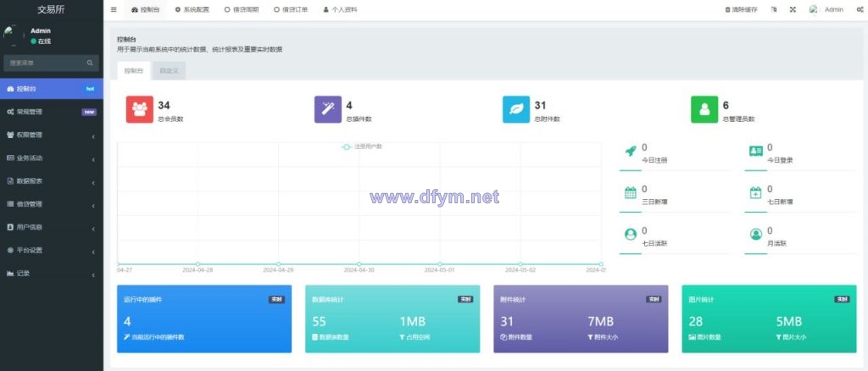Click the ID card icon for 今日登录
Screen dimensions: 868x371
pyautogui.click(x=755, y=151)
